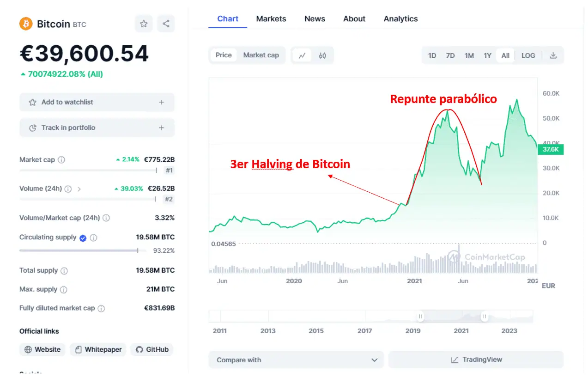Click pie icon in Track in portfolio
The height and width of the screenshot is (384, 588).
point(32,128)
